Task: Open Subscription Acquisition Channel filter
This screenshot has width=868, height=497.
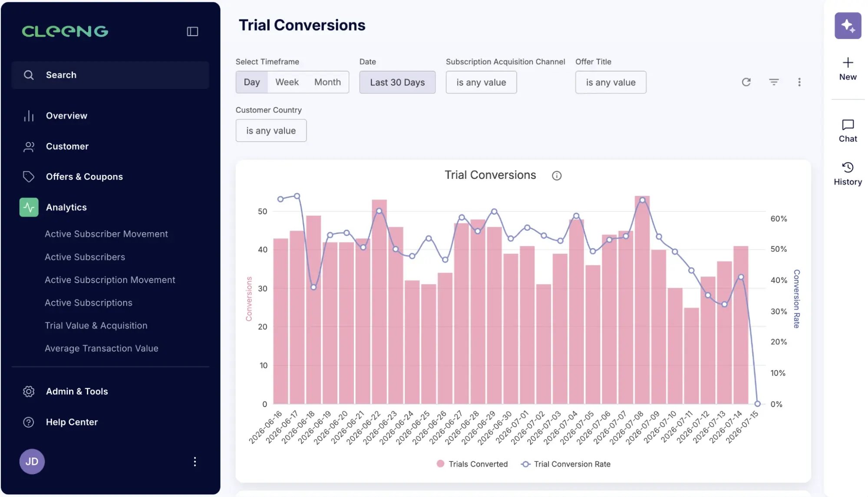Action: [x=481, y=82]
